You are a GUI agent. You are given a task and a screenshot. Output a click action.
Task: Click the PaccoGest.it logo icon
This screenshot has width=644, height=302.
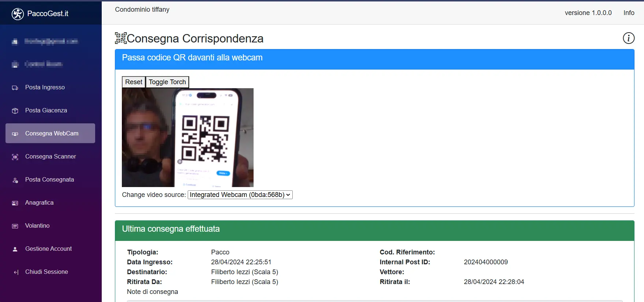coord(18,14)
